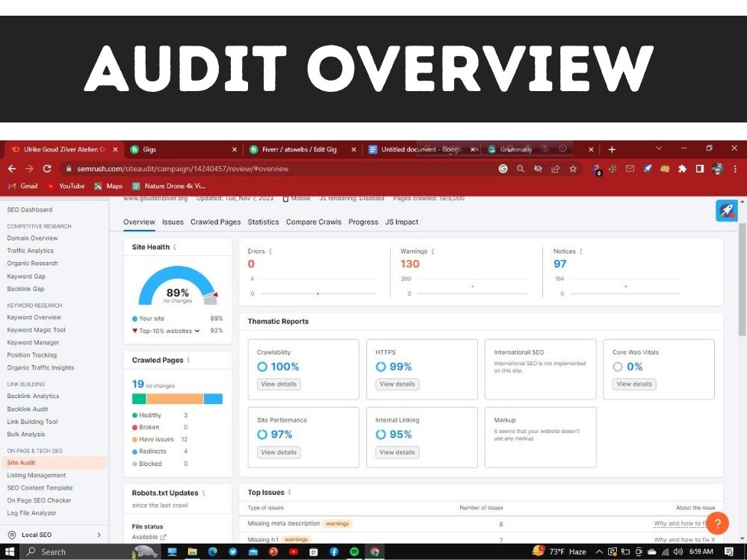Open the Chrome tab search chevron
This screenshot has width=747, height=560.
coord(659,149)
